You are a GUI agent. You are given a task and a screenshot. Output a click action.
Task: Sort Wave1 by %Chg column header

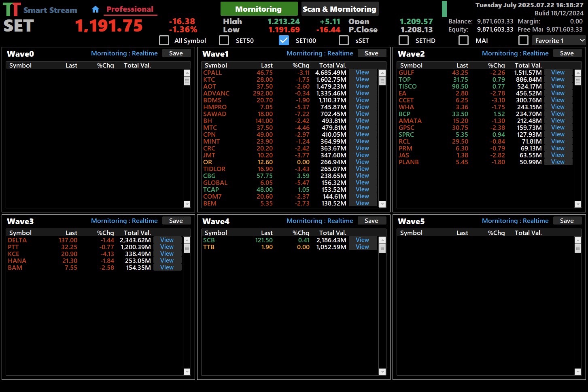[x=301, y=66]
